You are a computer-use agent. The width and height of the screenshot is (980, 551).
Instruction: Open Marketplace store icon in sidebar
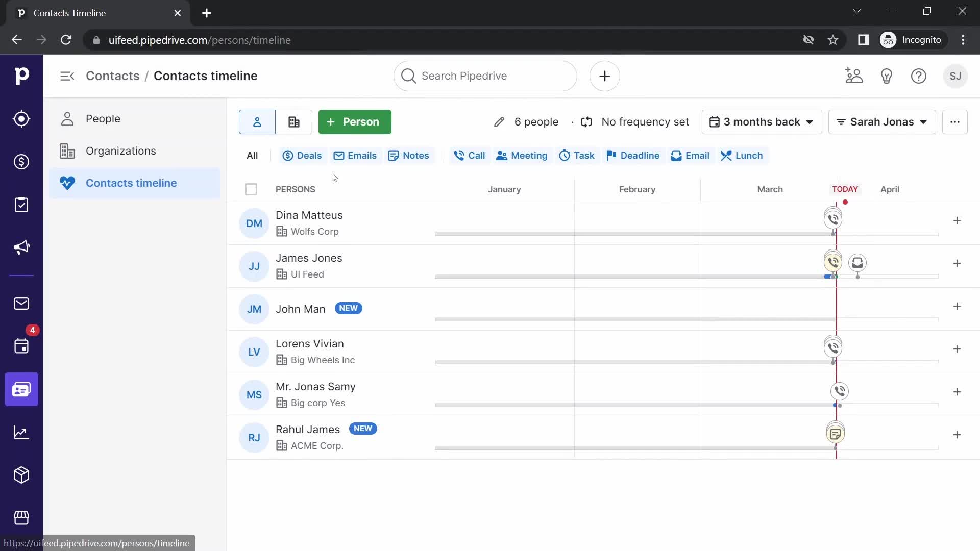click(x=21, y=518)
